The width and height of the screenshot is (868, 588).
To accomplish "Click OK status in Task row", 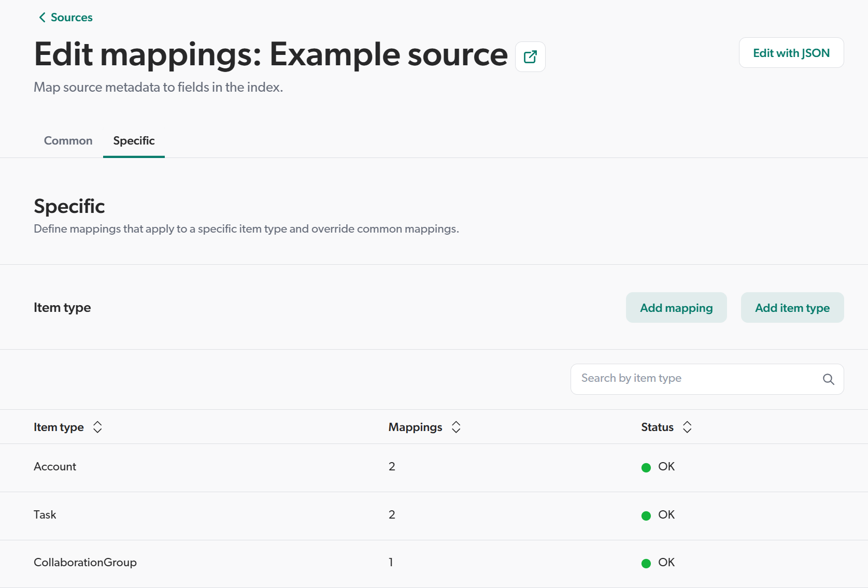I will point(658,515).
